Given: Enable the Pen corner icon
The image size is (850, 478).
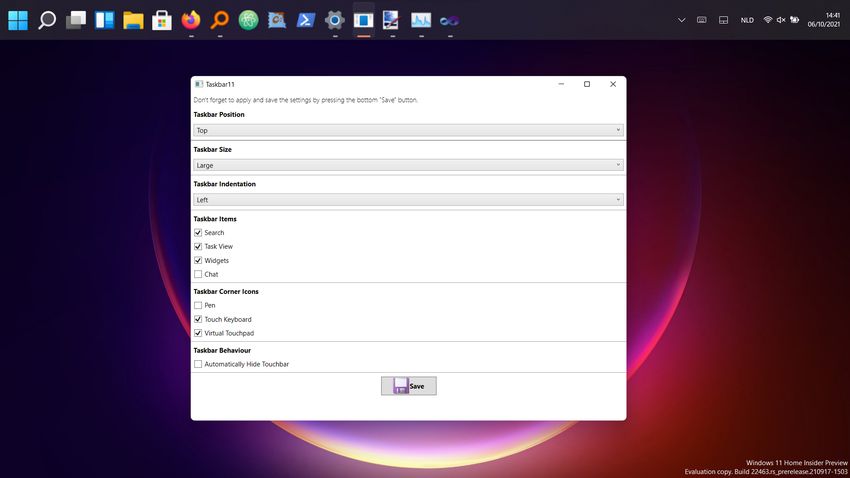Looking at the screenshot, I should [x=198, y=305].
